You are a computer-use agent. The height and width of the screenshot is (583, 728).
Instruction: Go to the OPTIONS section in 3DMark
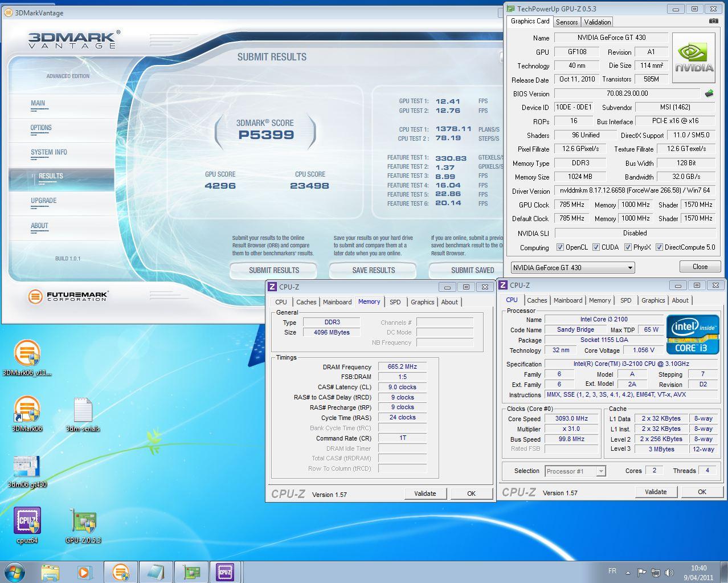(x=41, y=128)
